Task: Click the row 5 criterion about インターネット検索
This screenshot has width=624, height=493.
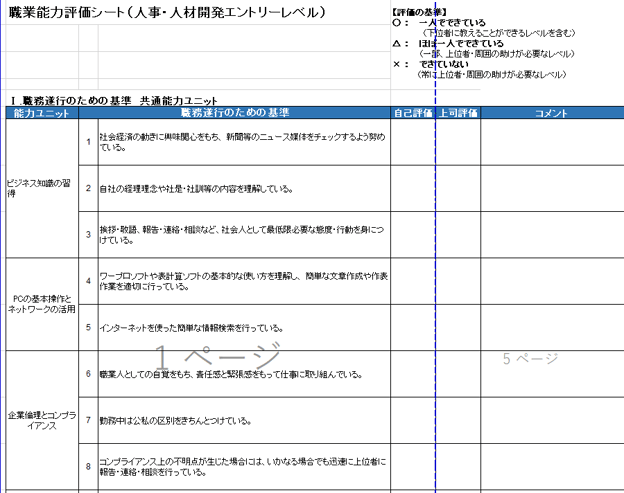Action: coord(244,328)
